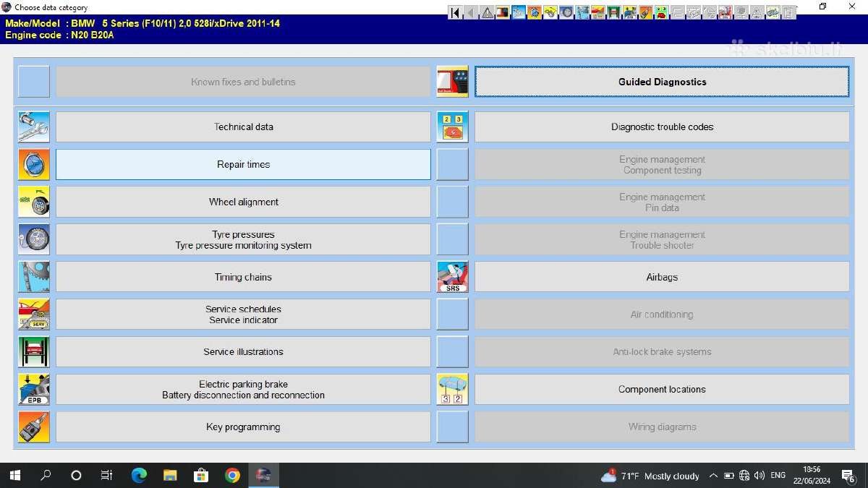Click the Technical data wrench icon beside its button

[x=34, y=127]
